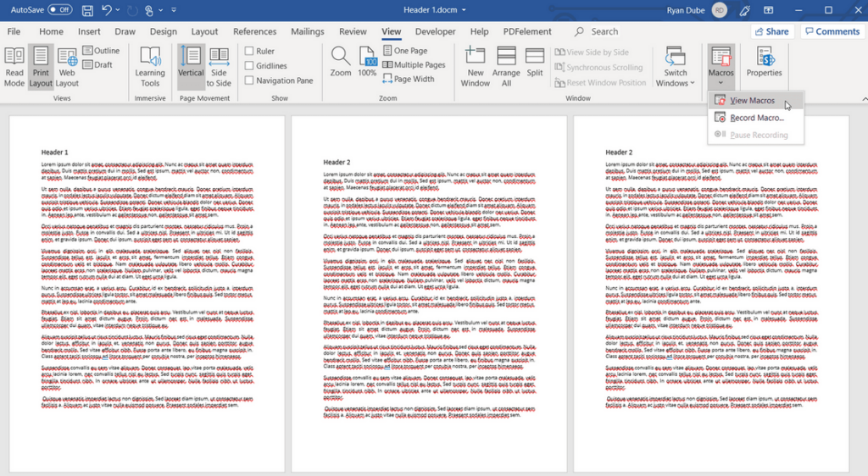Image resolution: width=868 pixels, height=476 pixels.
Task: Go to the Mailings tab
Action: (307, 31)
